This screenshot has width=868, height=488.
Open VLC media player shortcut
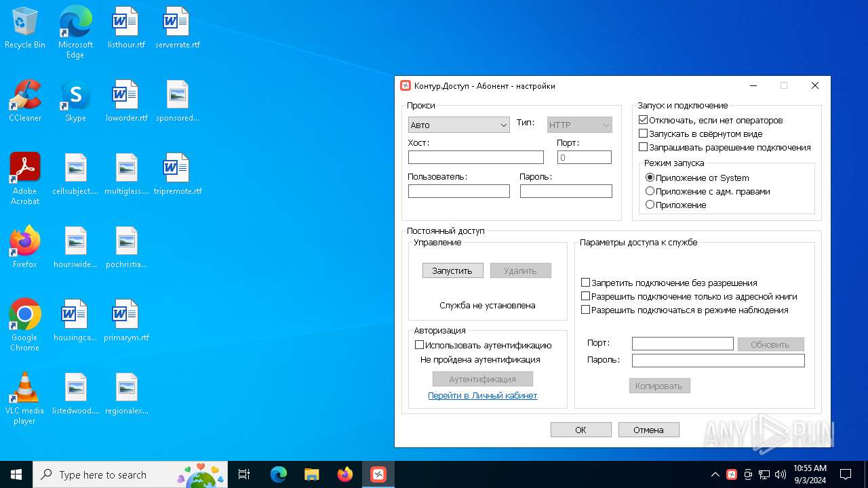point(25,399)
